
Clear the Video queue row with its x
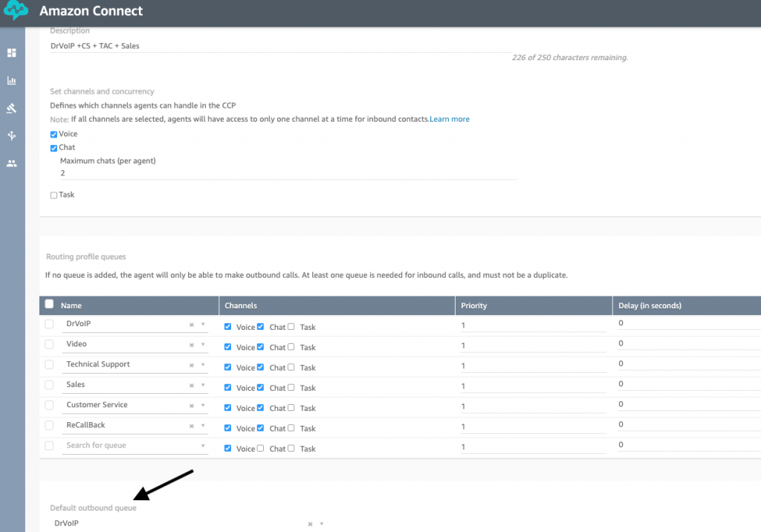[x=192, y=345]
